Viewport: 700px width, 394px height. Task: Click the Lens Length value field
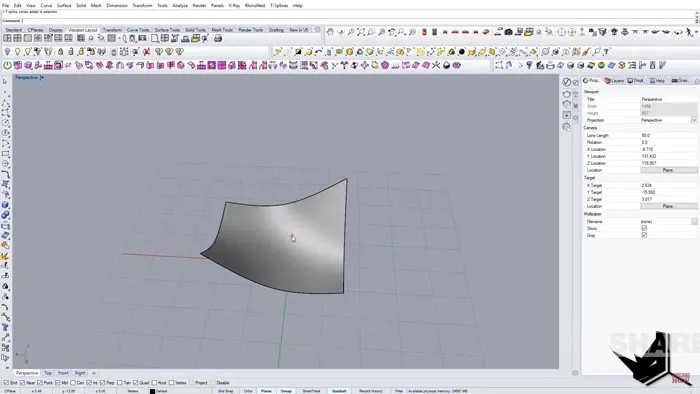668,135
